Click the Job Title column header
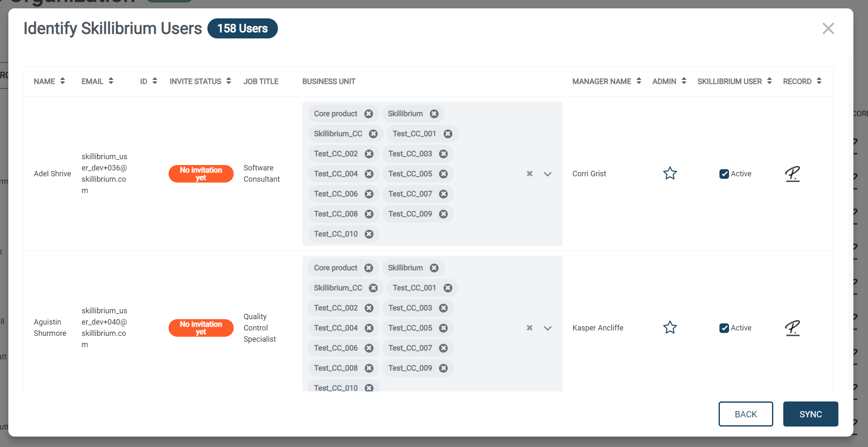 pyautogui.click(x=261, y=81)
